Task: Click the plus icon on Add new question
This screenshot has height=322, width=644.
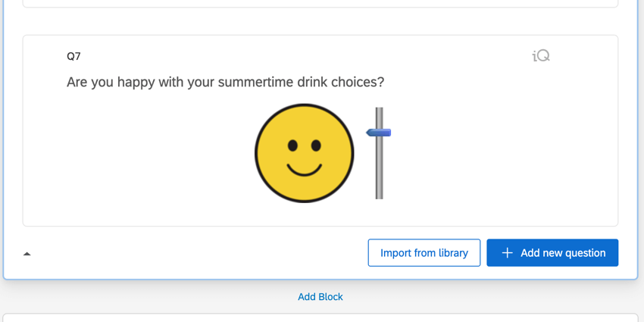Action: (507, 253)
